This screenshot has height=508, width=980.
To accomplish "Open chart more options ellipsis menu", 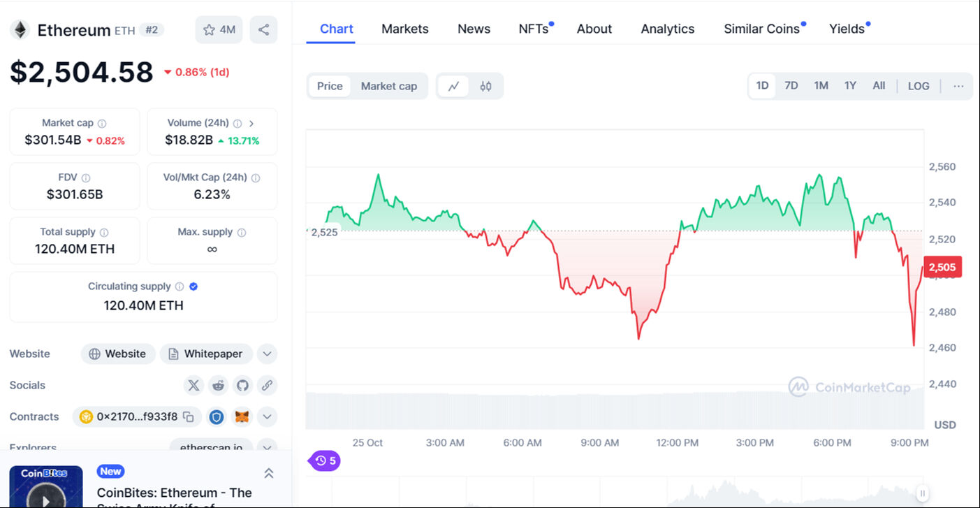I will click(958, 86).
